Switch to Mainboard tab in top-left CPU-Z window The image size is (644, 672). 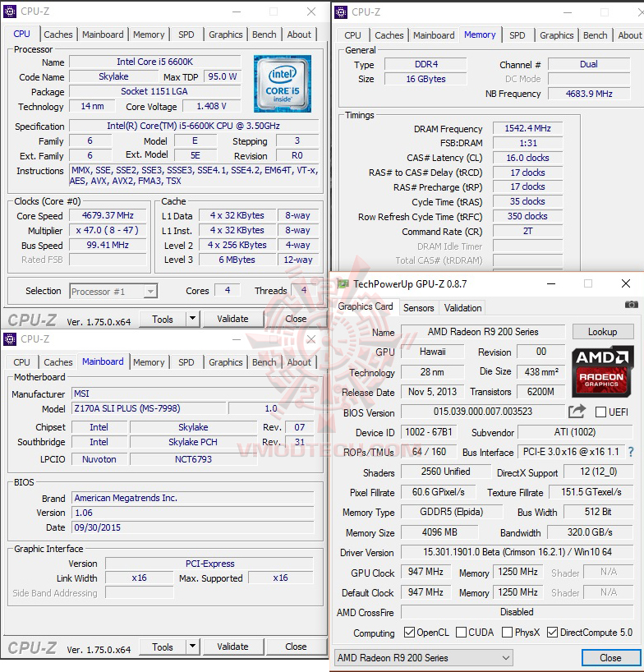(x=103, y=35)
